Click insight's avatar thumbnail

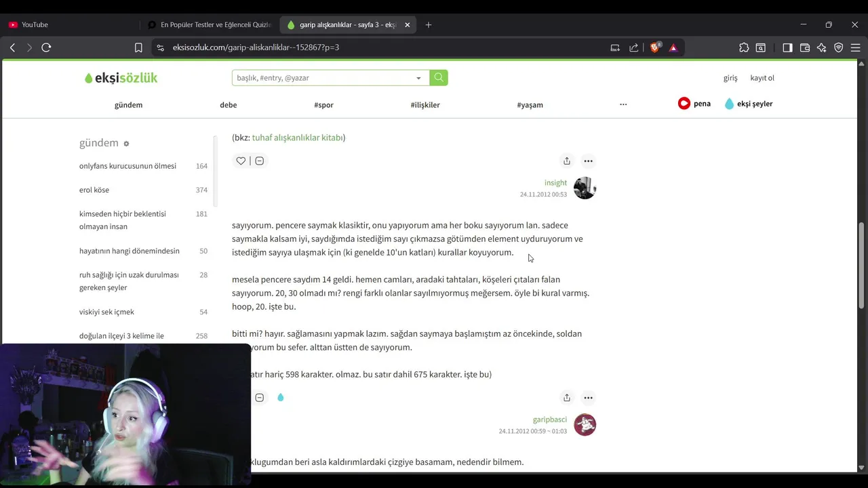pos(585,188)
